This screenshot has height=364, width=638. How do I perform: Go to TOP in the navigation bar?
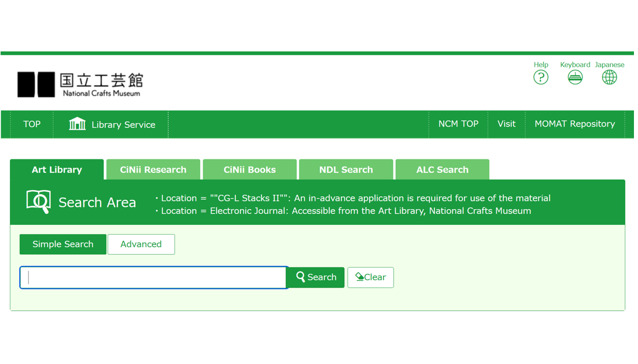click(x=32, y=124)
